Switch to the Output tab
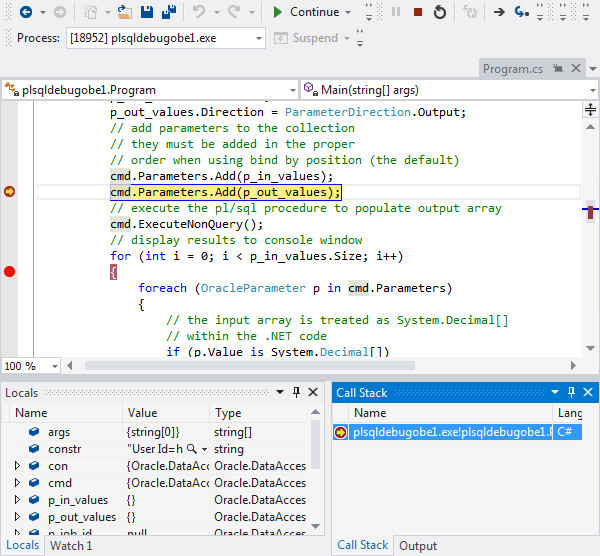Viewport: 600px width, 556px height. point(418,545)
